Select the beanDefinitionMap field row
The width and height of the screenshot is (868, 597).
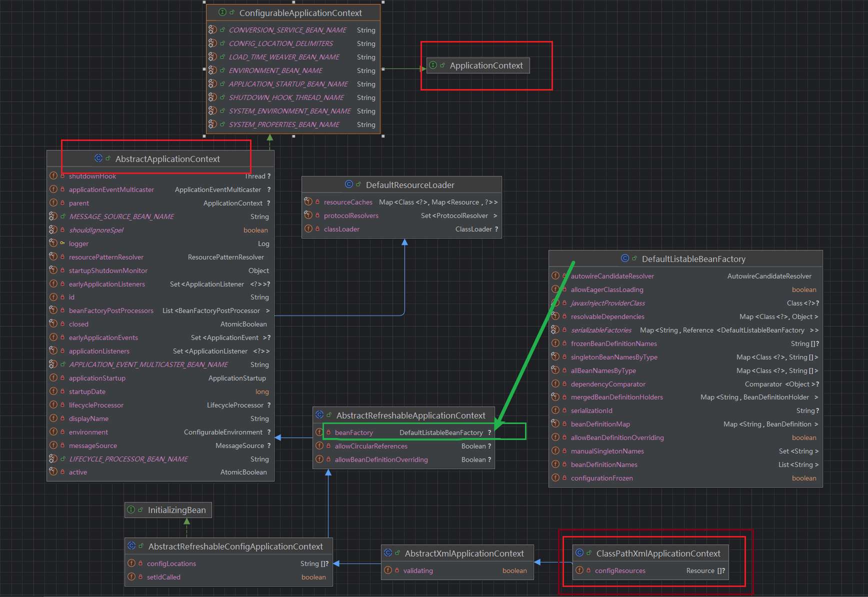600,424
